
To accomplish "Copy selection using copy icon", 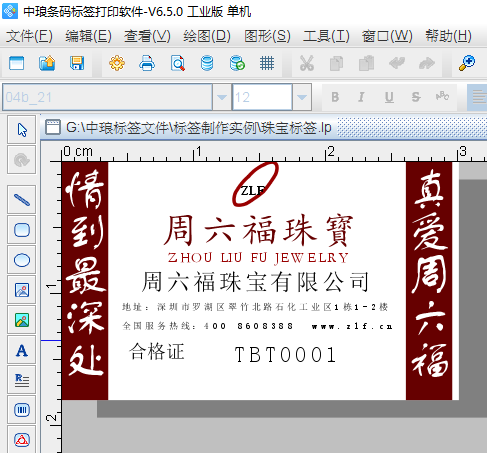I will [336, 63].
